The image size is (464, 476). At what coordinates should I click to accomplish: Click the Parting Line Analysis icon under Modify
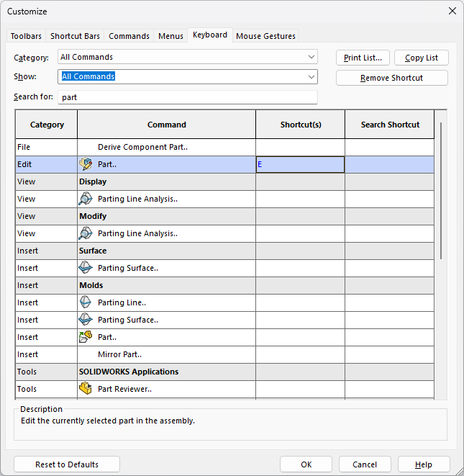click(x=86, y=233)
